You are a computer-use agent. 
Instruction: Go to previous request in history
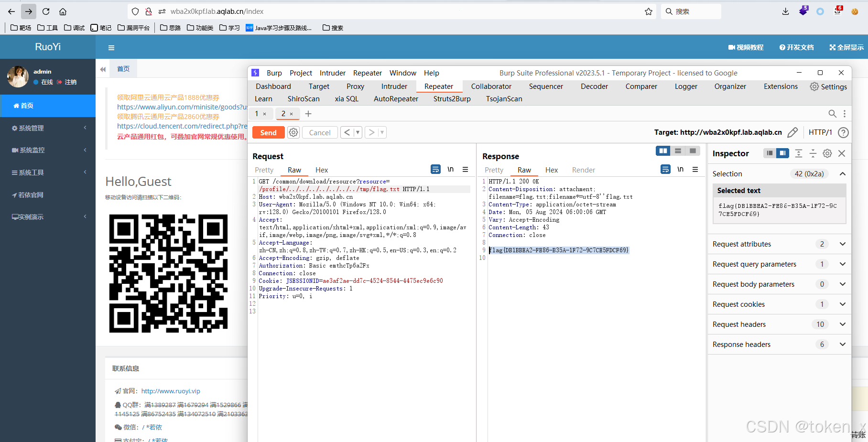tap(347, 132)
